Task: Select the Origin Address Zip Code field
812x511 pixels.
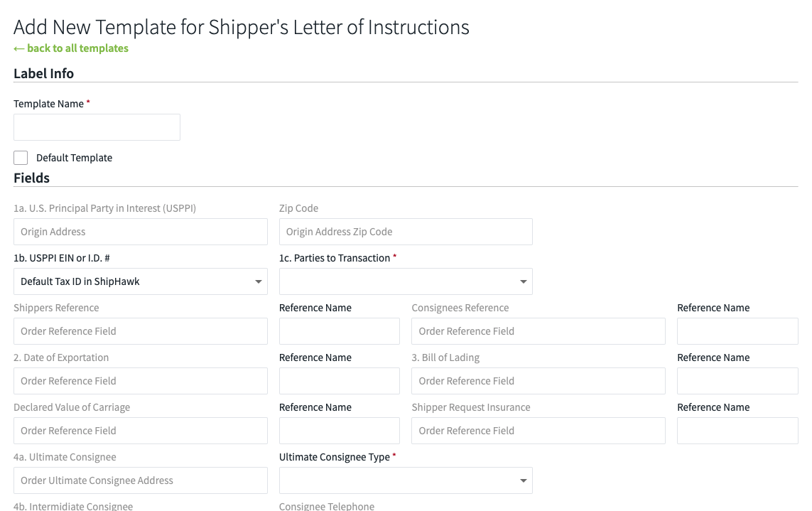Action: click(405, 232)
